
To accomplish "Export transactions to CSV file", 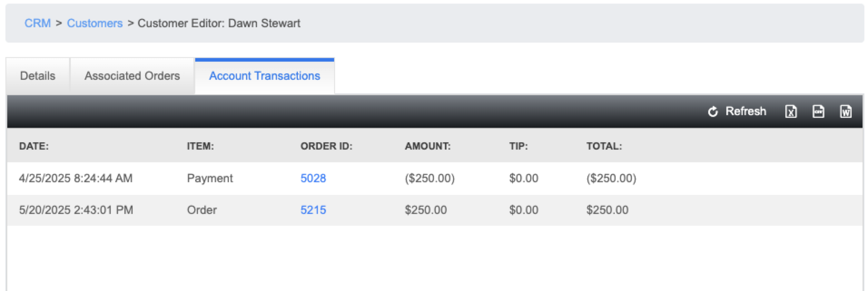I will [818, 112].
